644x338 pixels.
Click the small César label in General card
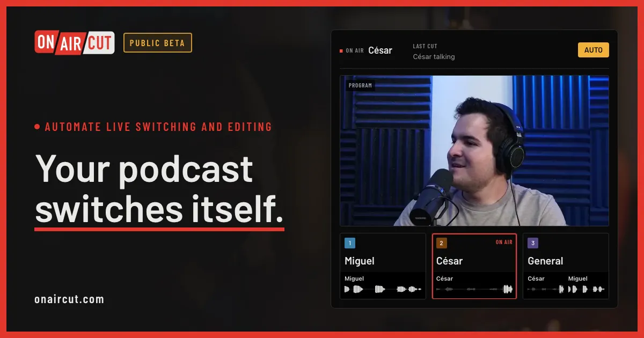[536, 278]
